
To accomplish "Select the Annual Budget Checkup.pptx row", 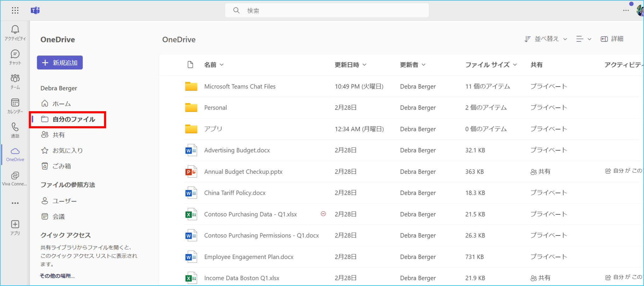I will click(243, 172).
